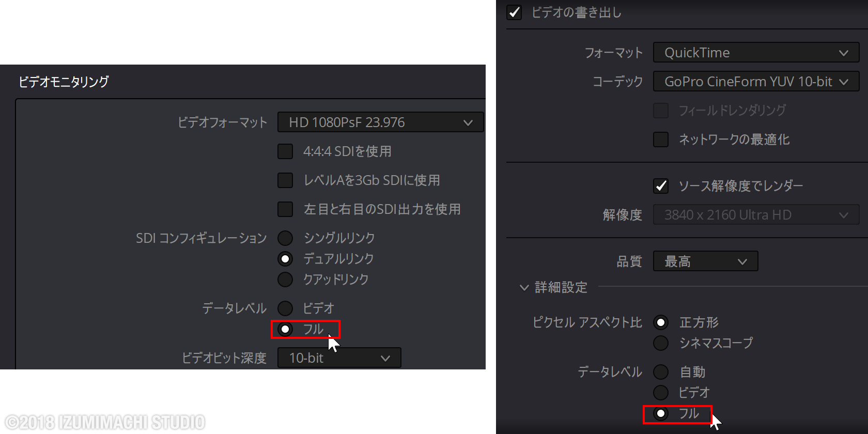Tick 左目と右目のSDI出力を使用 checkbox
Image resolution: width=868 pixels, height=434 pixels.
click(x=285, y=209)
